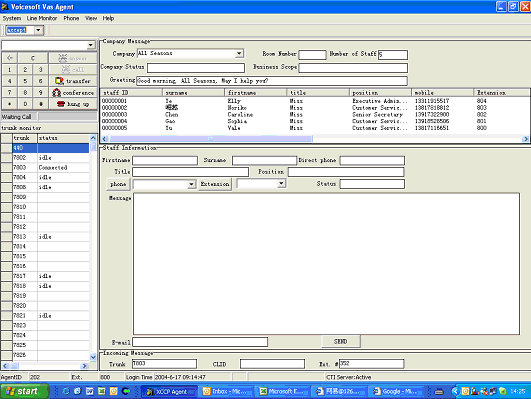Viewport: 531px width, 399px height.
Task: Dial digit 5 on the keypad
Action: 25,81
